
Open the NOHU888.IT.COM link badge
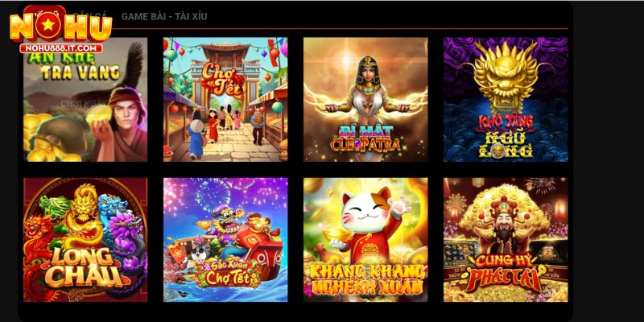(61, 48)
